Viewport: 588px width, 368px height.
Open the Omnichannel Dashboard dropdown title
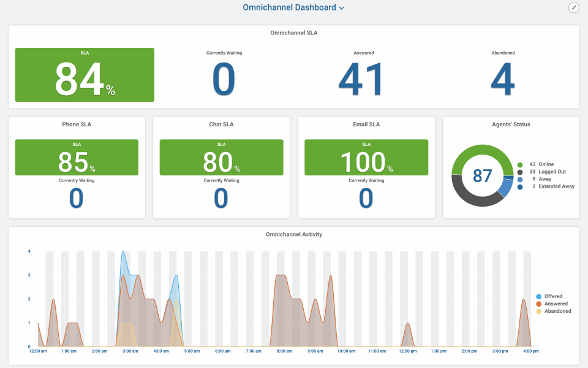click(x=289, y=7)
